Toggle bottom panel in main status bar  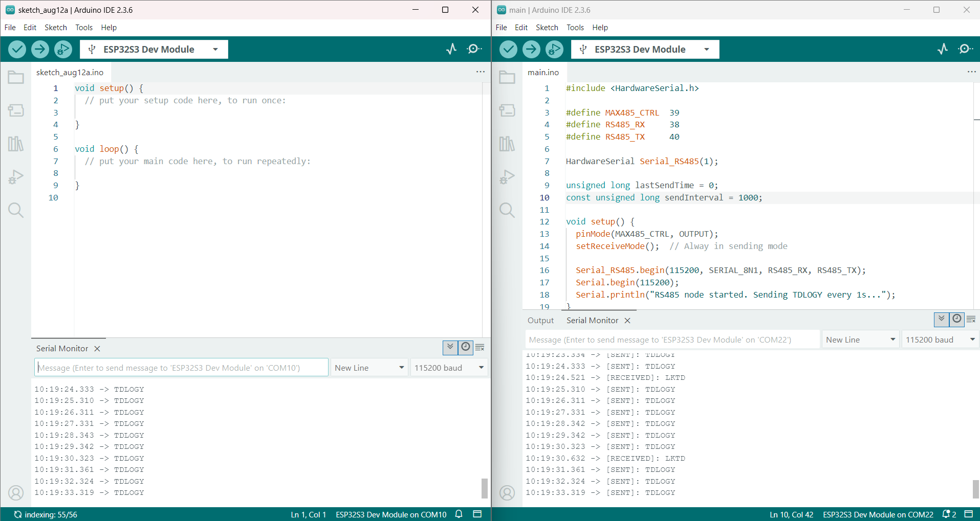969,514
